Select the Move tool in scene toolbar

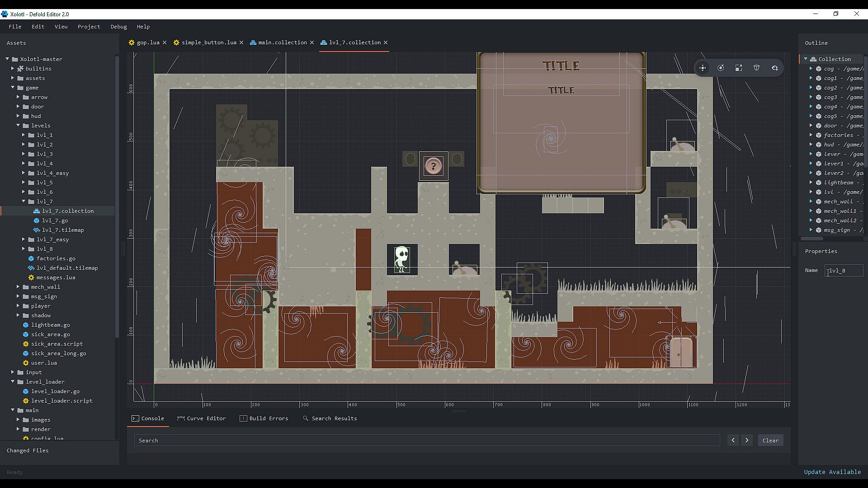703,68
